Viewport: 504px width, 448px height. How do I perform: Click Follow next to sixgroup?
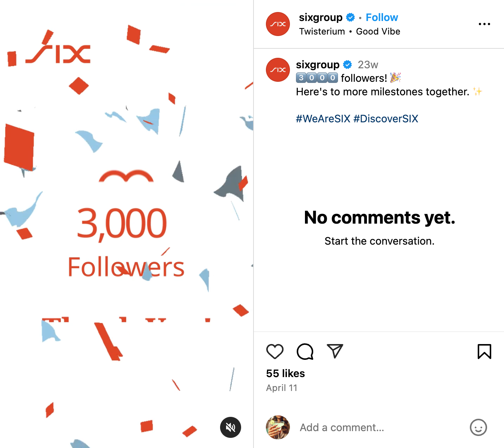point(382,17)
